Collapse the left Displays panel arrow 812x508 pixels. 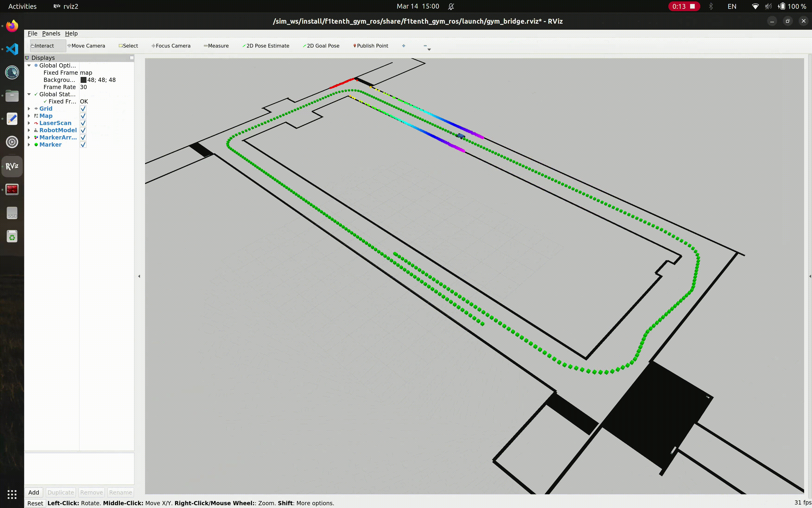click(x=139, y=276)
